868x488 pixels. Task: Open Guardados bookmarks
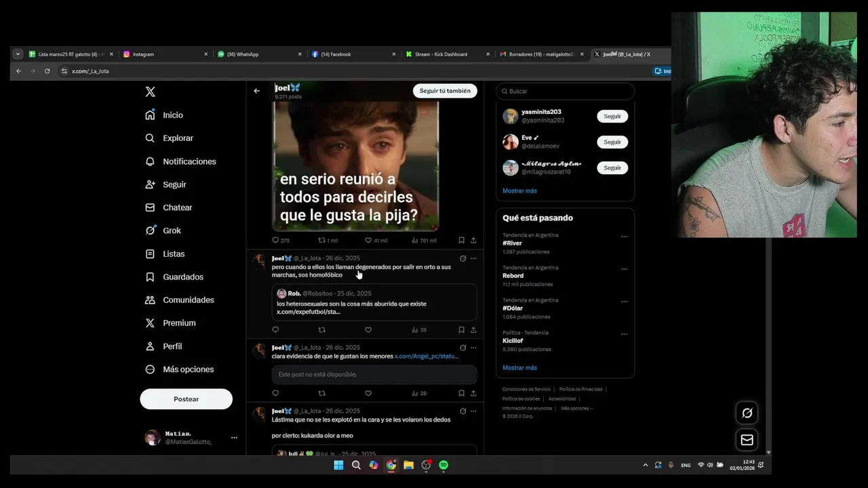(x=174, y=277)
